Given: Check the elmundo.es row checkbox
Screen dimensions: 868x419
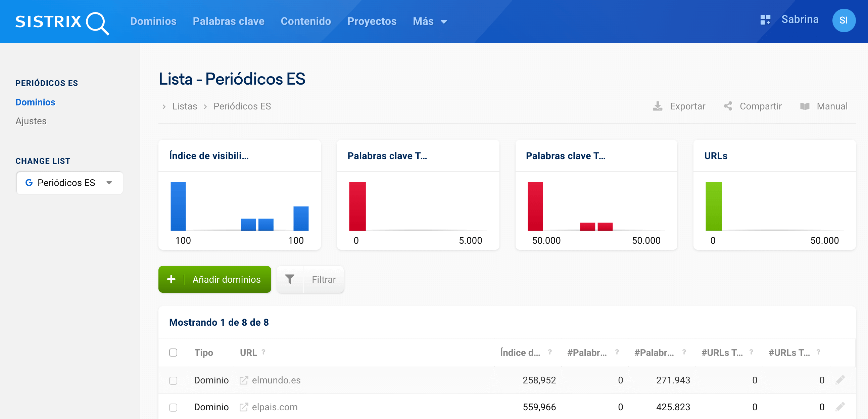Looking at the screenshot, I should [173, 381].
